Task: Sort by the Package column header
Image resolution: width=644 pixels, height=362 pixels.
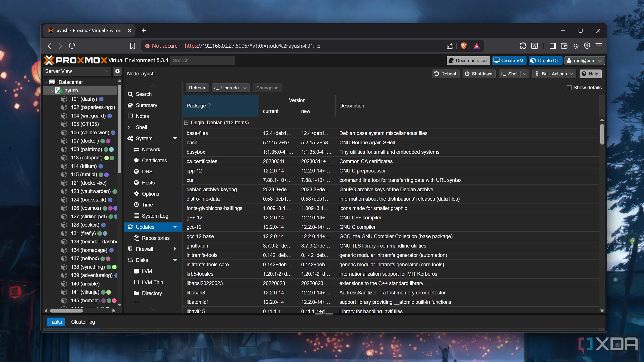Action: [221, 106]
